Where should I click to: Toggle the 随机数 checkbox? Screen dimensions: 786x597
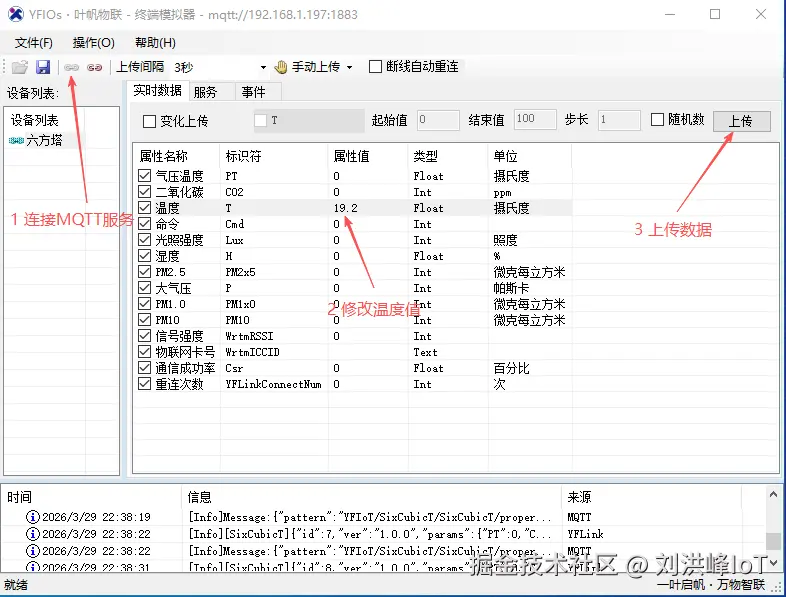coord(657,119)
